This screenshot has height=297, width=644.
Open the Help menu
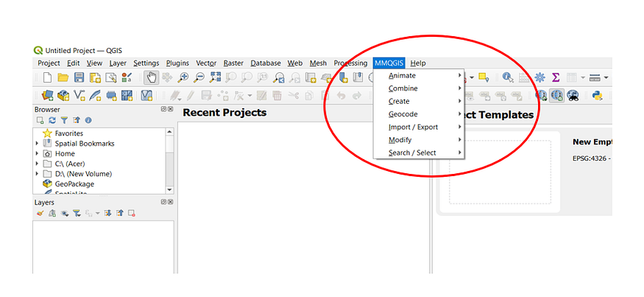click(x=418, y=63)
